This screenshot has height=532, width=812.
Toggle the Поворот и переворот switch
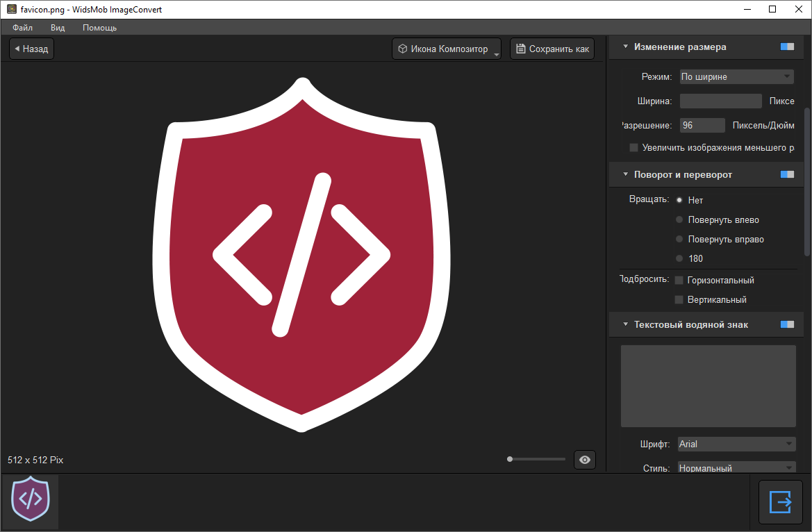click(787, 175)
